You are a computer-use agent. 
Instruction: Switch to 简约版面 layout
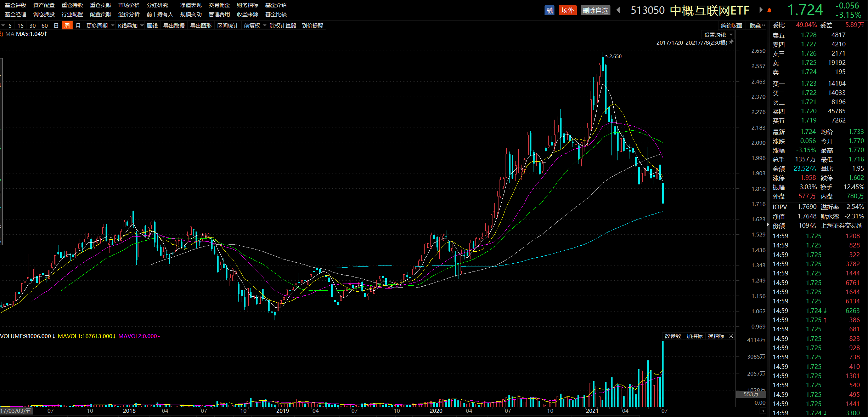[x=731, y=25]
